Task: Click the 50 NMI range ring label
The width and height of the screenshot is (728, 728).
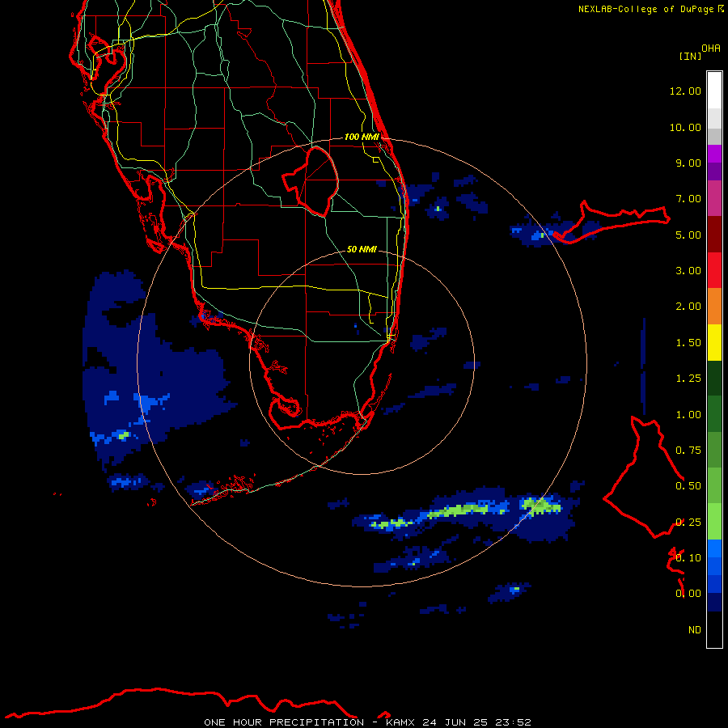Action: pyautogui.click(x=362, y=249)
